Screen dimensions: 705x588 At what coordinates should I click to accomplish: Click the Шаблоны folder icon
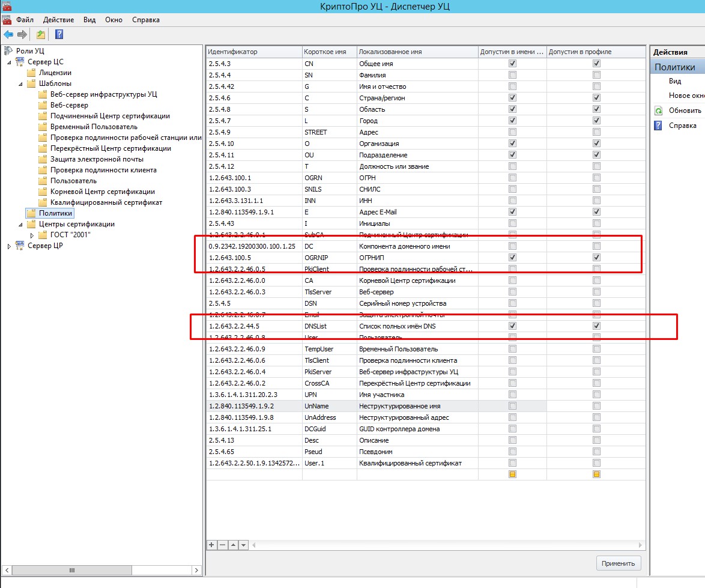point(31,83)
